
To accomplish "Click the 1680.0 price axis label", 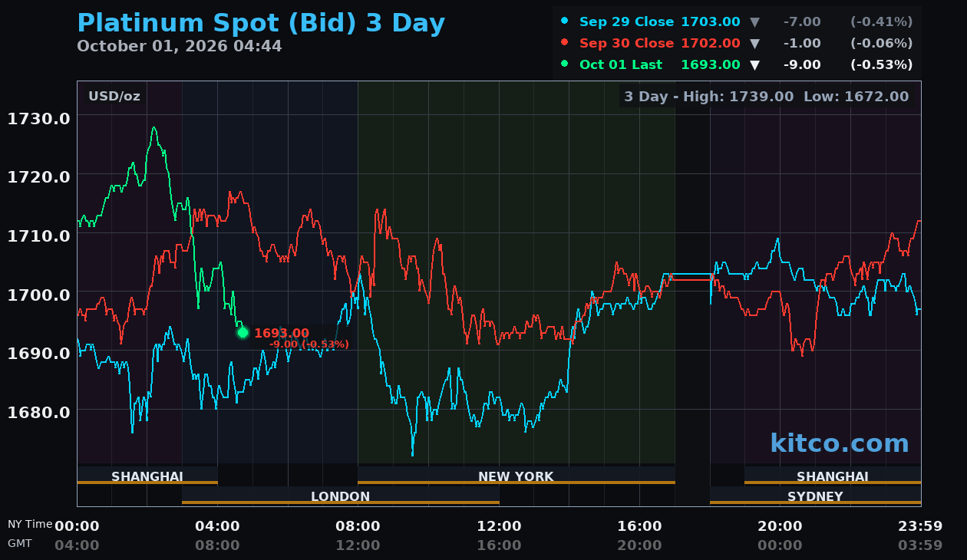I will [39, 412].
